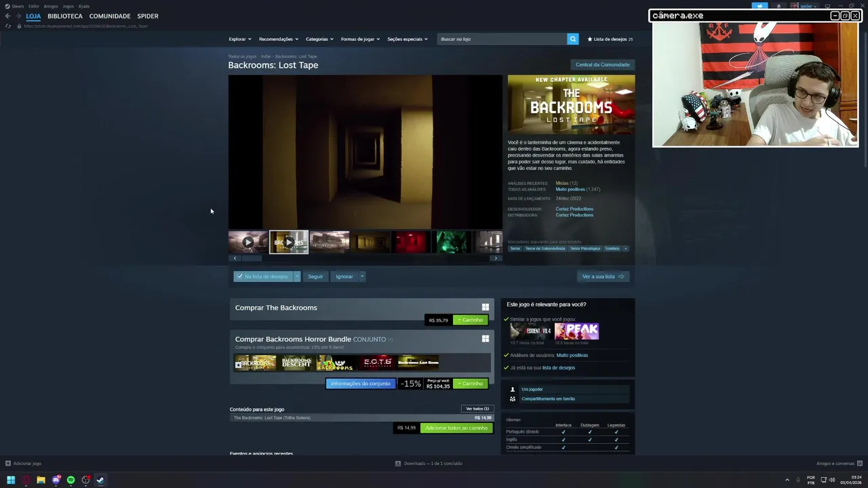
Task: Open File Explorer from taskbar
Action: coord(41,480)
